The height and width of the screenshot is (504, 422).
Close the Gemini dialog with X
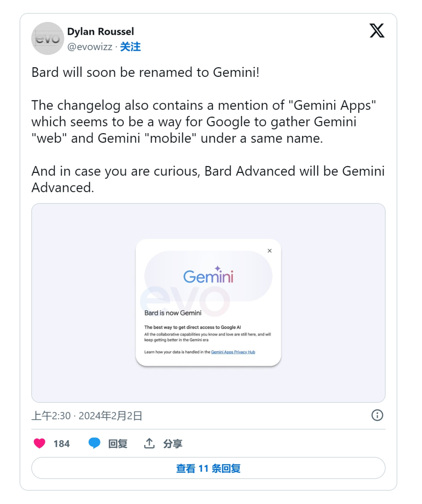270,251
